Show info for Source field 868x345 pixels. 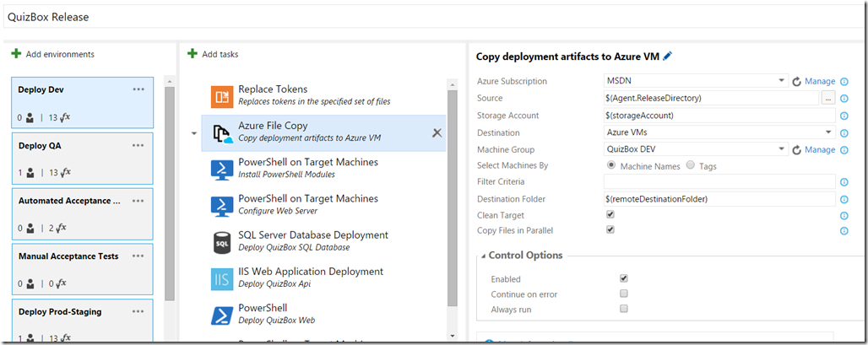point(844,99)
